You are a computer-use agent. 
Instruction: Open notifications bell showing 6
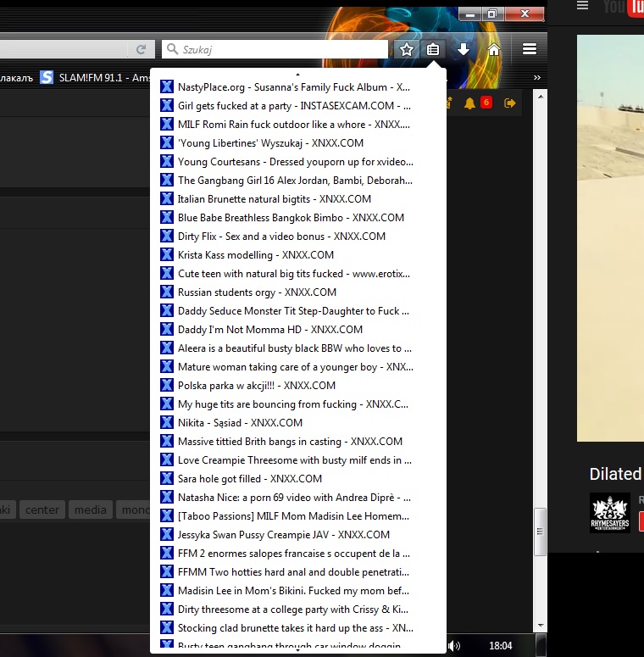tap(469, 103)
